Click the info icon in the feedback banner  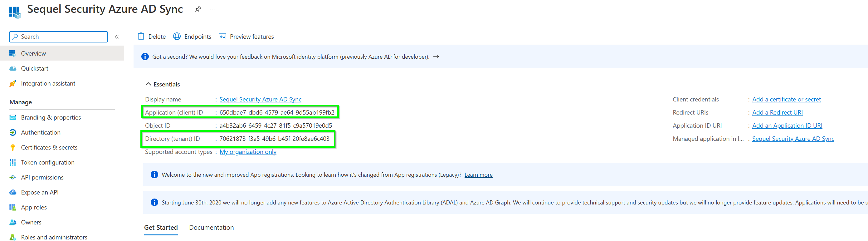tap(145, 57)
